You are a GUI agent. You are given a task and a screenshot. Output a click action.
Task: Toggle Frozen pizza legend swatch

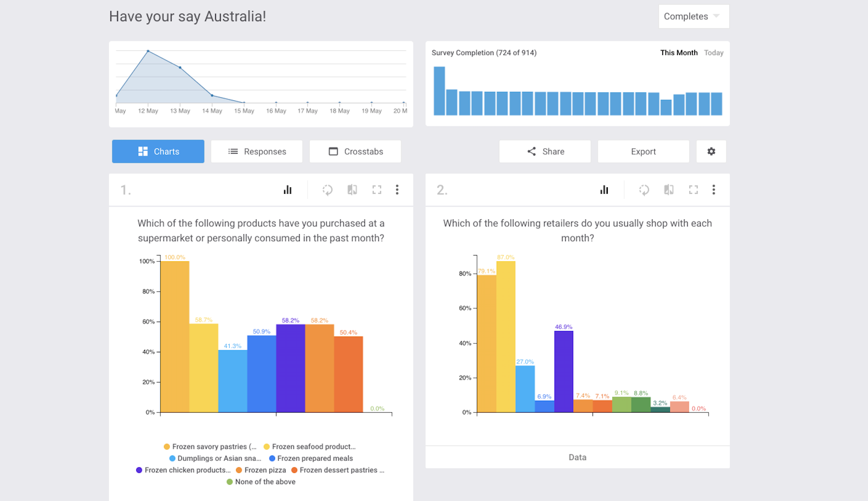click(239, 470)
